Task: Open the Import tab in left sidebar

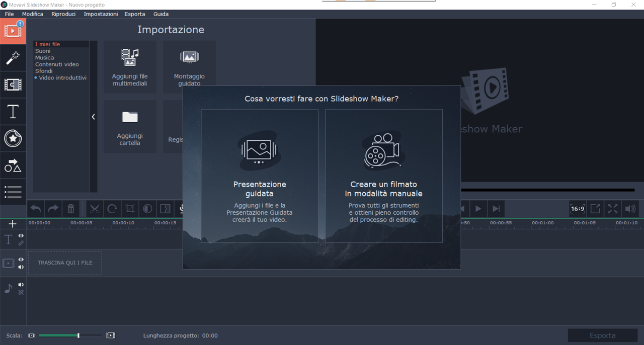Action: (x=13, y=31)
